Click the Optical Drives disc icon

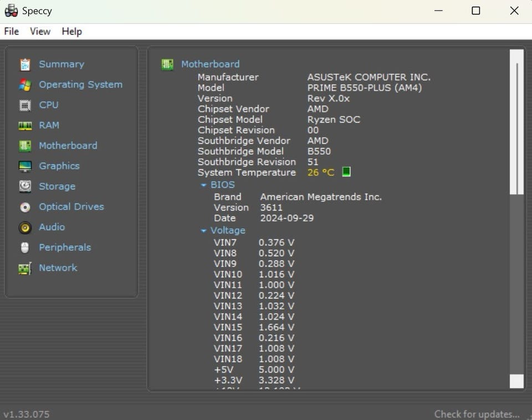pyautogui.click(x=25, y=207)
